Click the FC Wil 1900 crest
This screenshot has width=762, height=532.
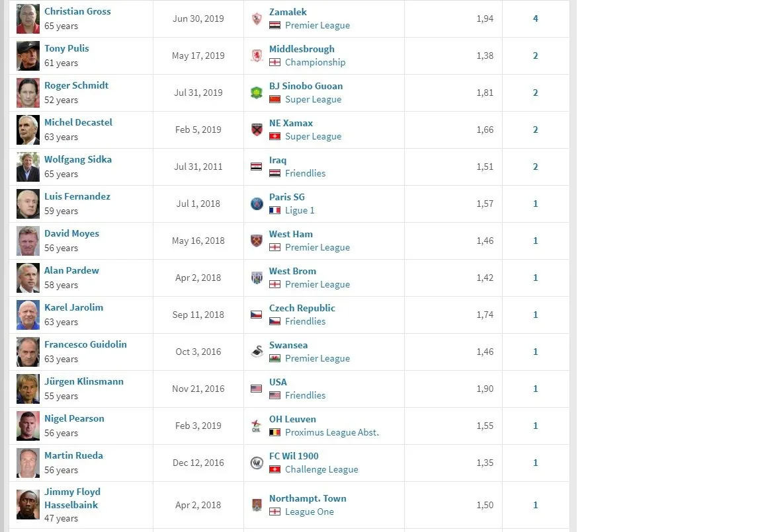257,463
